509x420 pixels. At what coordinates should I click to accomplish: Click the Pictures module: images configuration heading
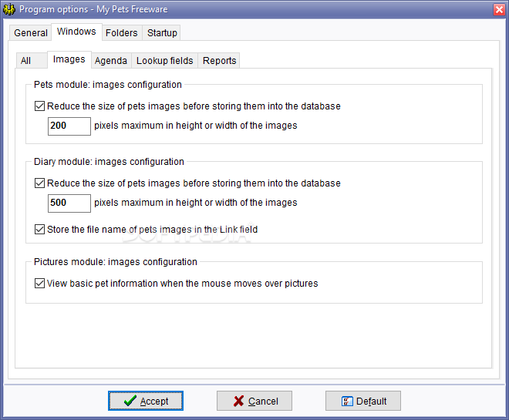116,262
